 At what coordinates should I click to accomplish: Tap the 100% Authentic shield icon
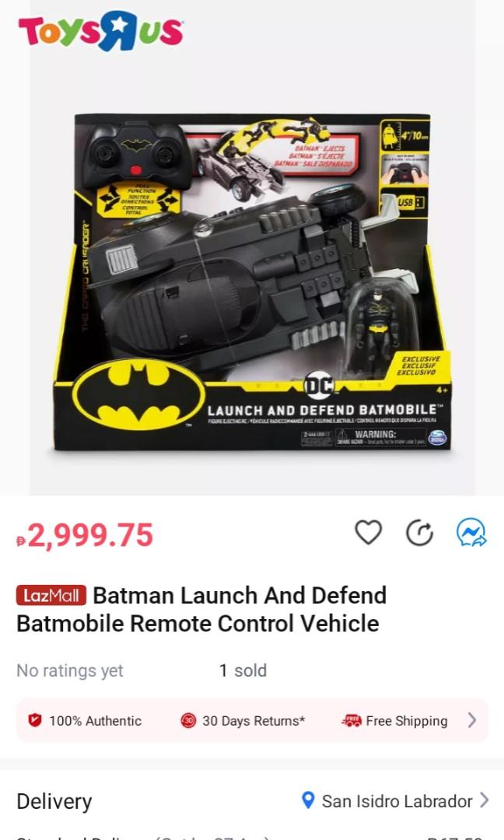tap(35, 720)
